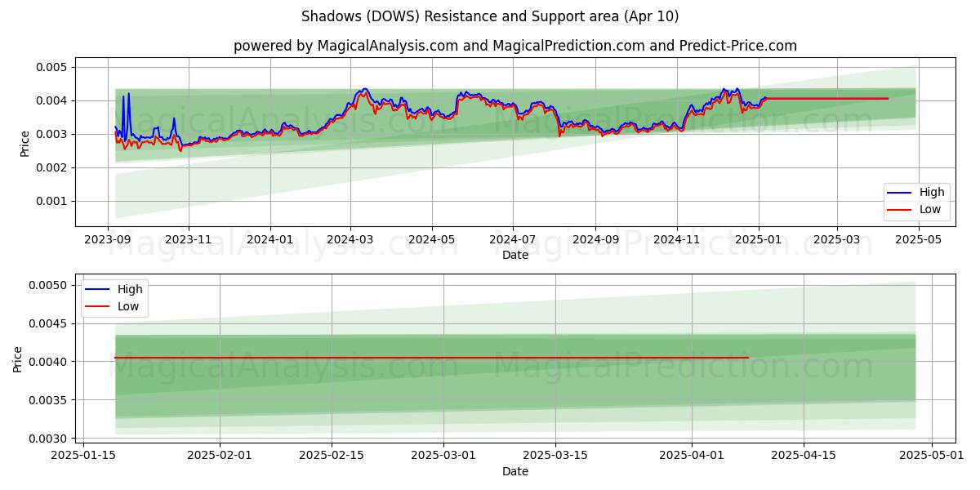This screenshot has width=980, height=490.
Task: Click the 'Date' x-axis title of the bottom chart
Action: click(515, 471)
